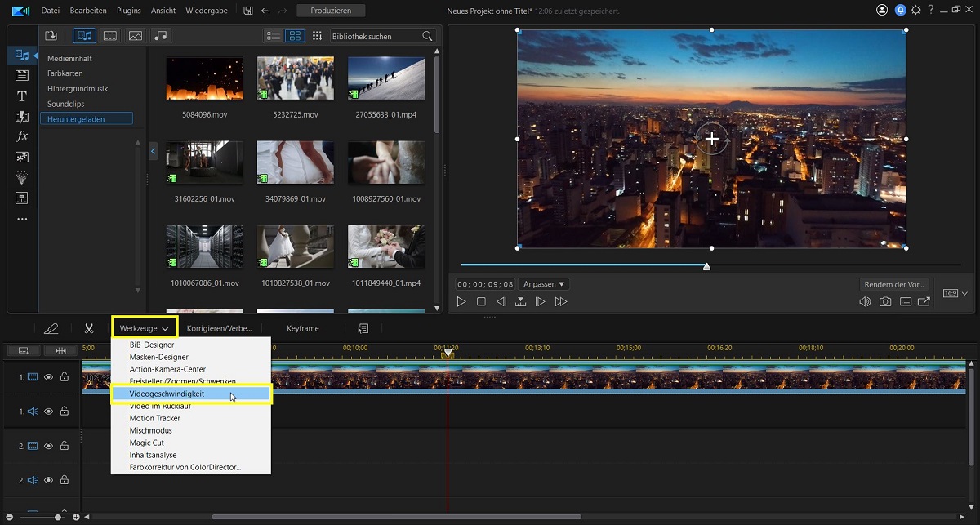Select the scissors split tool
This screenshot has height=525, width=980.
click(x=88, y=328)
